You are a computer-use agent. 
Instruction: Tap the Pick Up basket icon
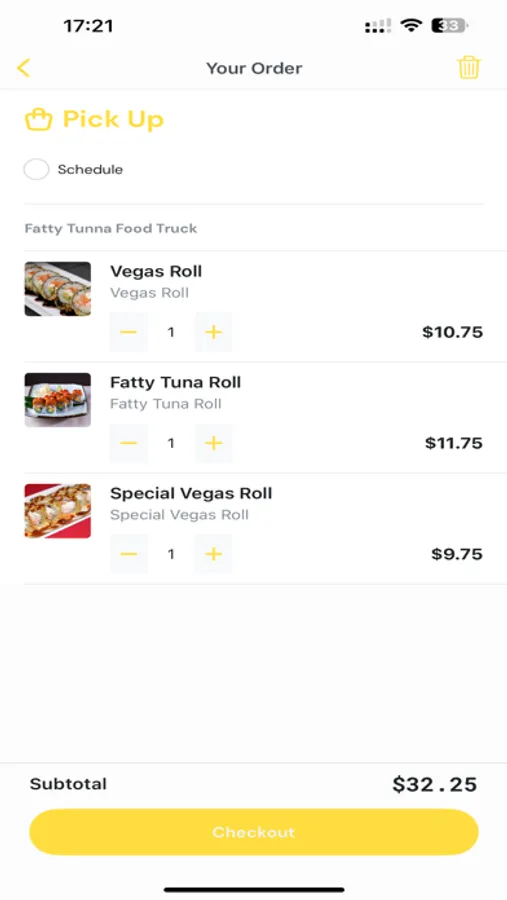coord(38,119)
